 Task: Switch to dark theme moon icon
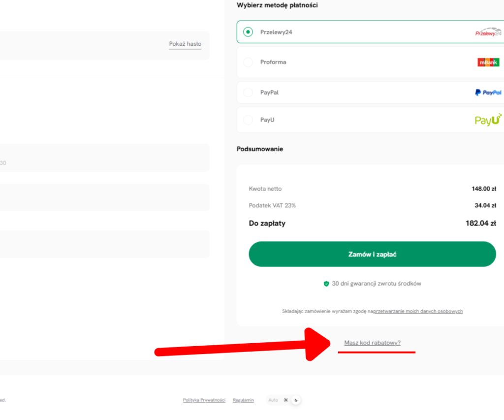tap(296, 400)
